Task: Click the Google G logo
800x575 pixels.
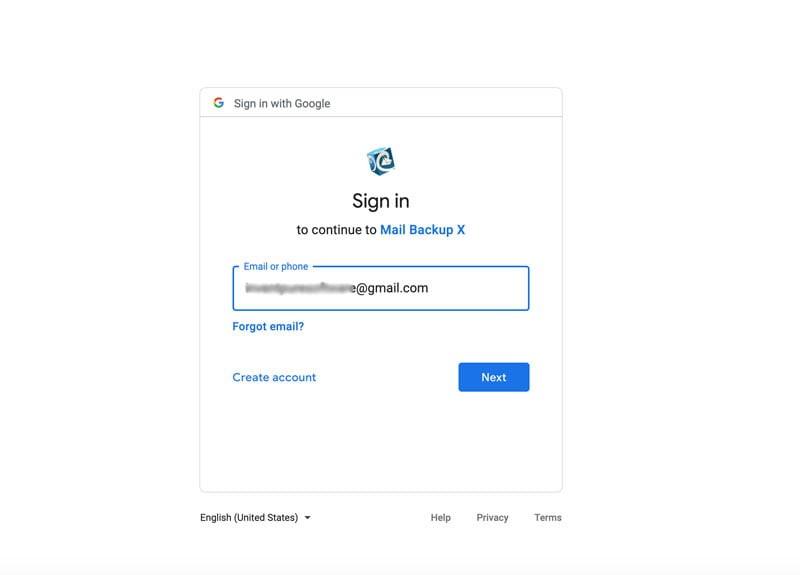Action: pyautogui.click(x=218, y=103)
